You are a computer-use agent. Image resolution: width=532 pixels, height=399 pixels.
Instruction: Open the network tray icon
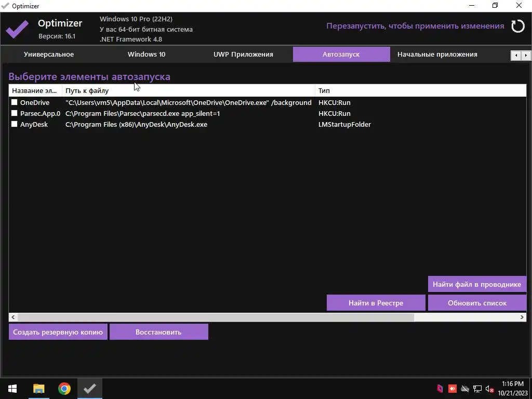click(477, 389)
